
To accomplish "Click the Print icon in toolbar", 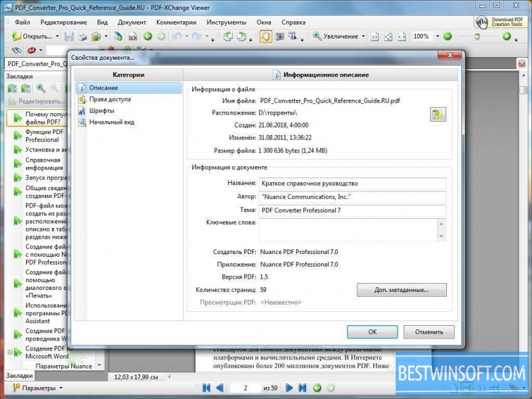I will (82, 37).
